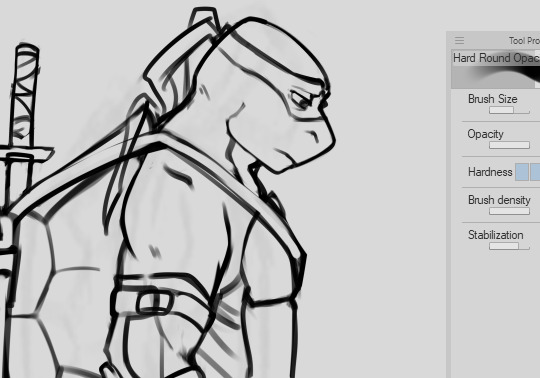Image resolution: width=540 pixels, height=378 pixels.
Task: Click the Opacity label
Action: pos(485,134)
